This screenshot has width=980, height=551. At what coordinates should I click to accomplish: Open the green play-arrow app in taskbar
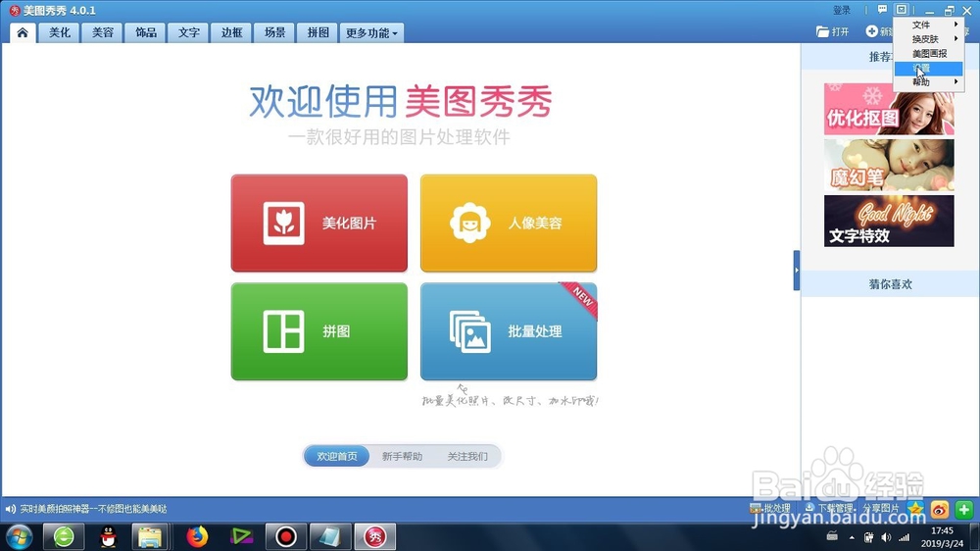pyautogui.click(x=241, y=536)
